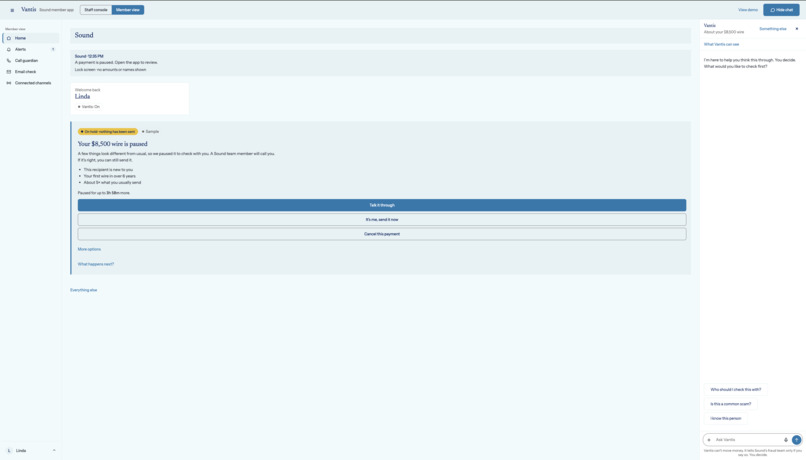The height and width of the screenshot is (460, 806).
Task: Click the On hold yellow status badge
Action: click(x=108, y=132)
